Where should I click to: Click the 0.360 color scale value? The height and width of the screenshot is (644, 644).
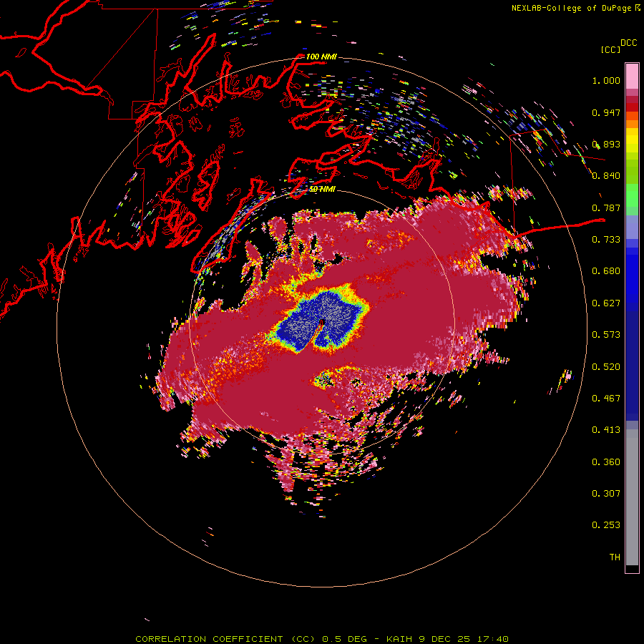606,462
